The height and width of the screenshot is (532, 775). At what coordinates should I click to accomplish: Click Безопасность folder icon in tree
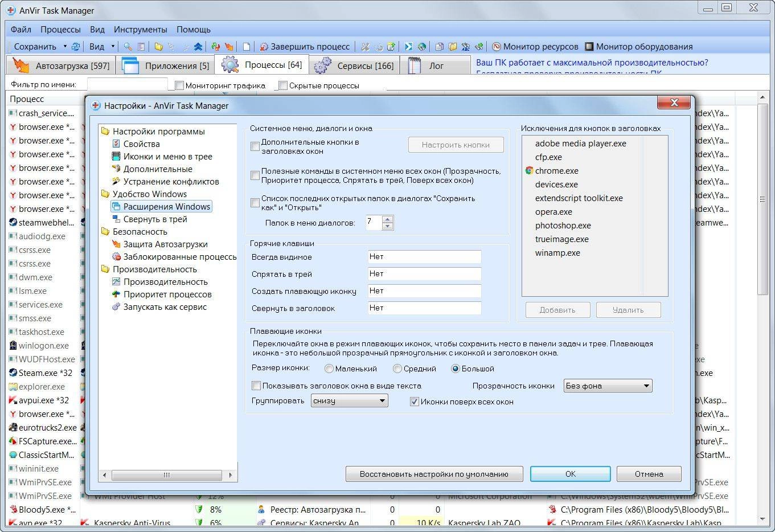click(x=105, y=232)
